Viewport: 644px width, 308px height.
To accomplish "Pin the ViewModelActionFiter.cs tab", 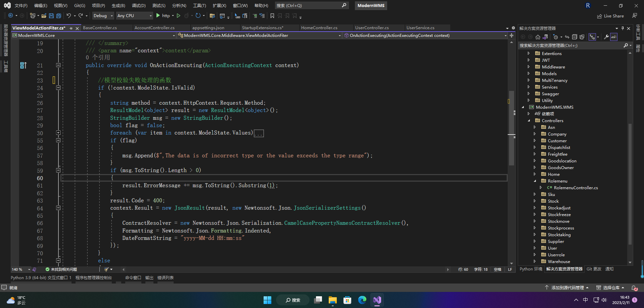I will tap(71, 28).
